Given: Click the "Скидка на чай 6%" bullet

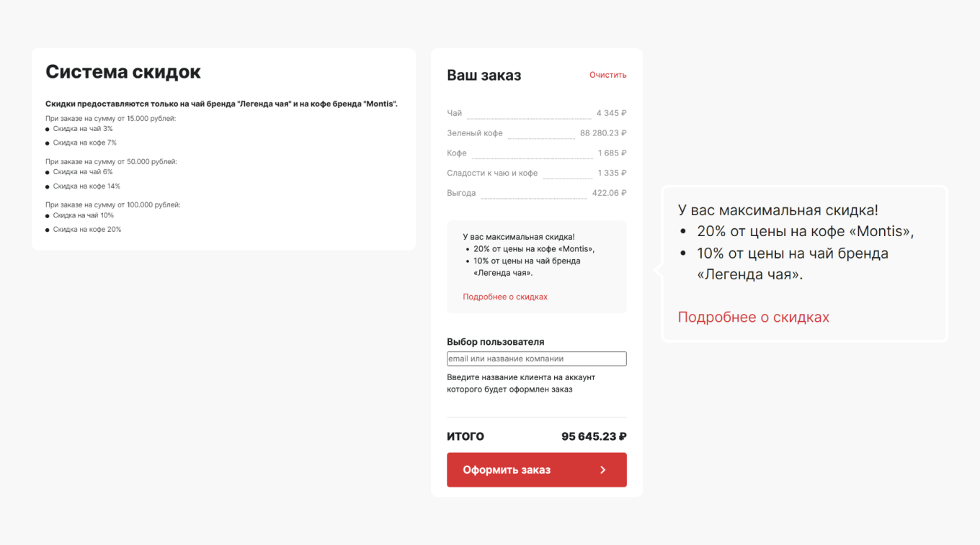Looking at the screenshot, I should pyautogui.click(x=83, y=172).
